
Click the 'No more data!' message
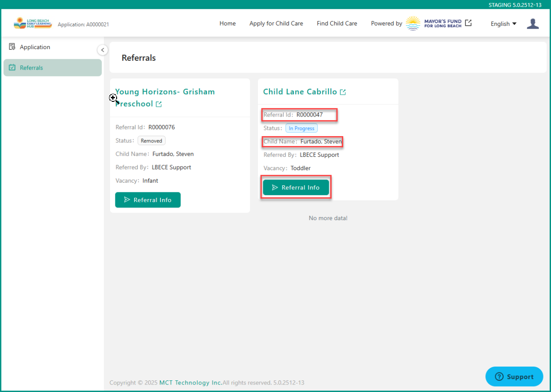click(328, 218)
